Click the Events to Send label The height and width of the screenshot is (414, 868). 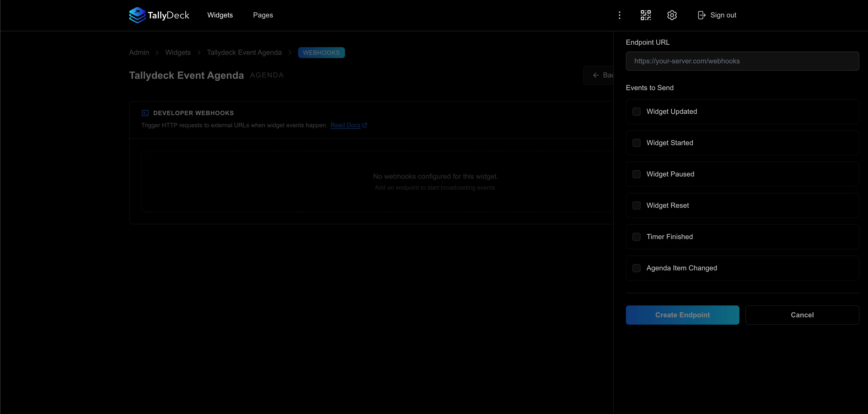[x=650, y=88]
